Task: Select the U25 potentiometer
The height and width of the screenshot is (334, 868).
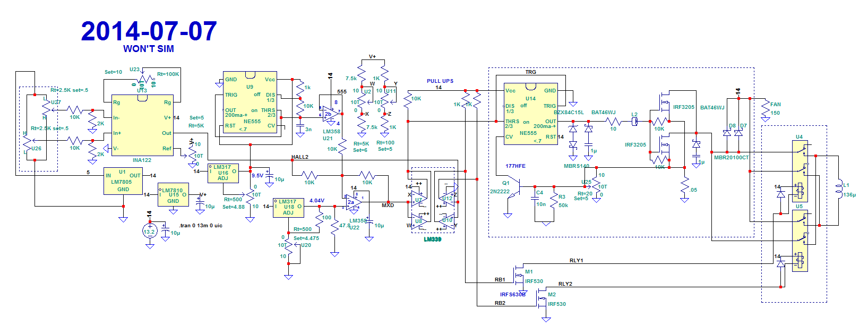Action: (x=597, y=185)
